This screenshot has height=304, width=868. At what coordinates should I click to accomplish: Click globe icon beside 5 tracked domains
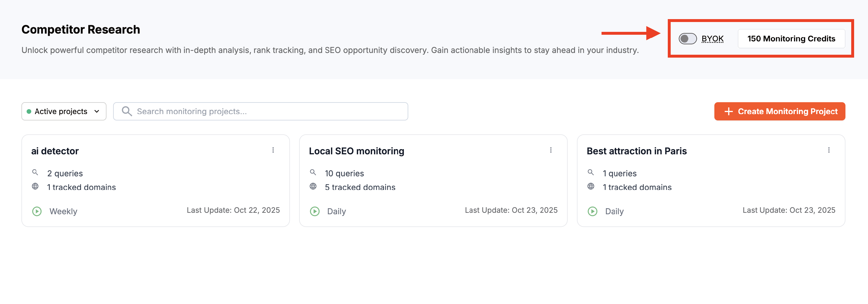[313, 186]
